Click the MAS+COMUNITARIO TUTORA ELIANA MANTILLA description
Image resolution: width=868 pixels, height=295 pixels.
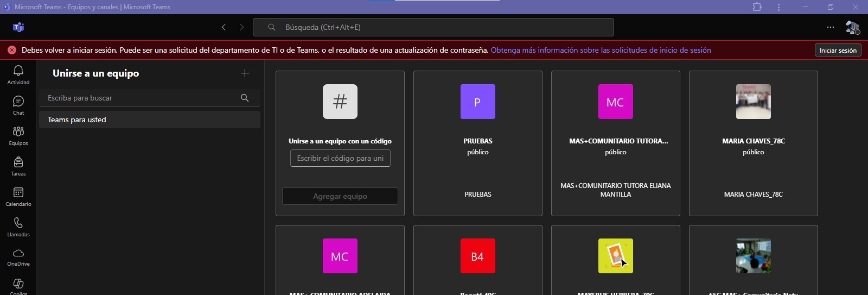[x=616, y=190]
